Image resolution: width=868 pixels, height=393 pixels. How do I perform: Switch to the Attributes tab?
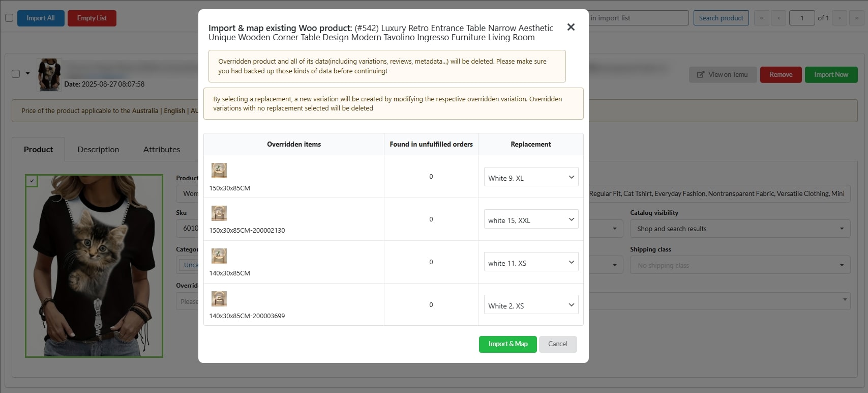(x=162, y=149)
